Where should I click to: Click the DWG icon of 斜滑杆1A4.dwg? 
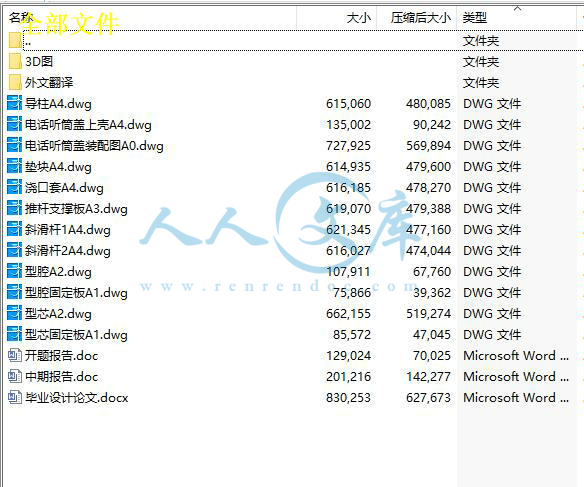15,229
